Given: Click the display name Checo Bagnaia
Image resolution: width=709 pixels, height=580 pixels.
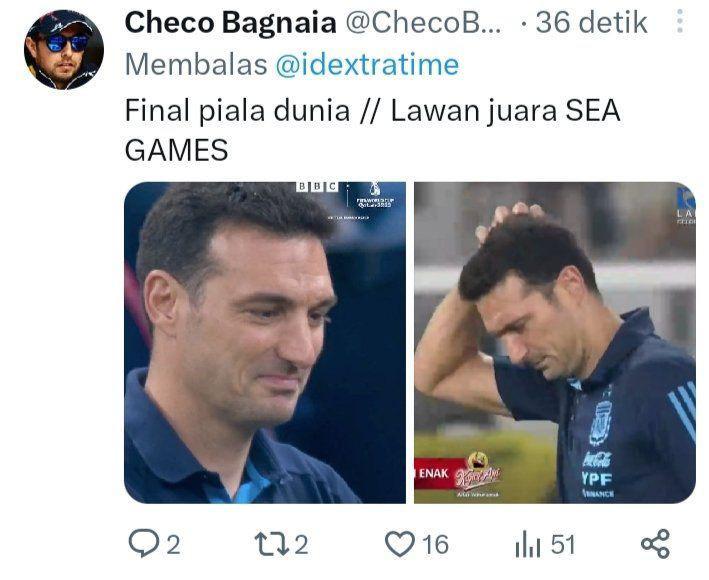Looking at the screenshot, I should (x=231, y=23).
